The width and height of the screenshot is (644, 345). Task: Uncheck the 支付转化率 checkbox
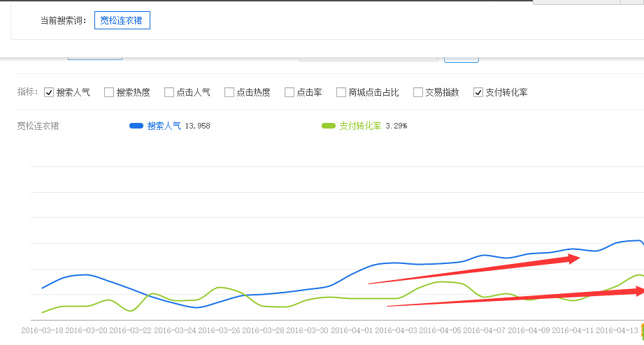[478, 92]
